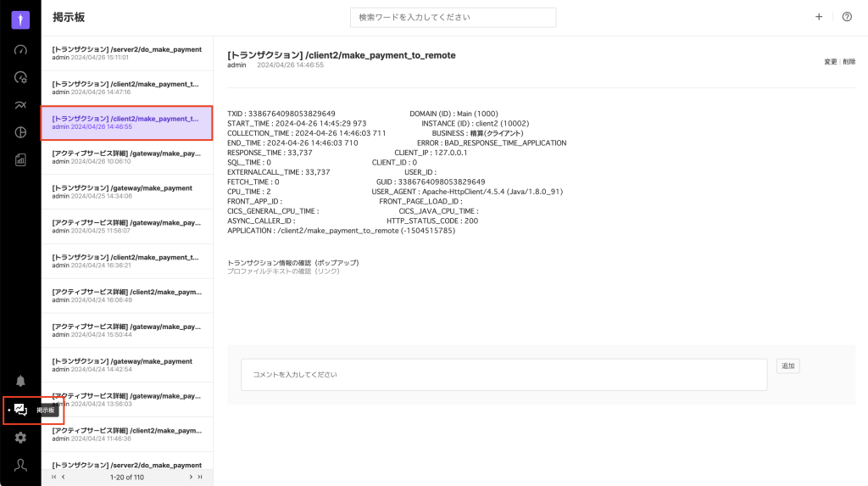The height and width of the screenshot is (486, 868).
Task: Open the analysis line-chart sidebar icon
Action: pos(20,104)
